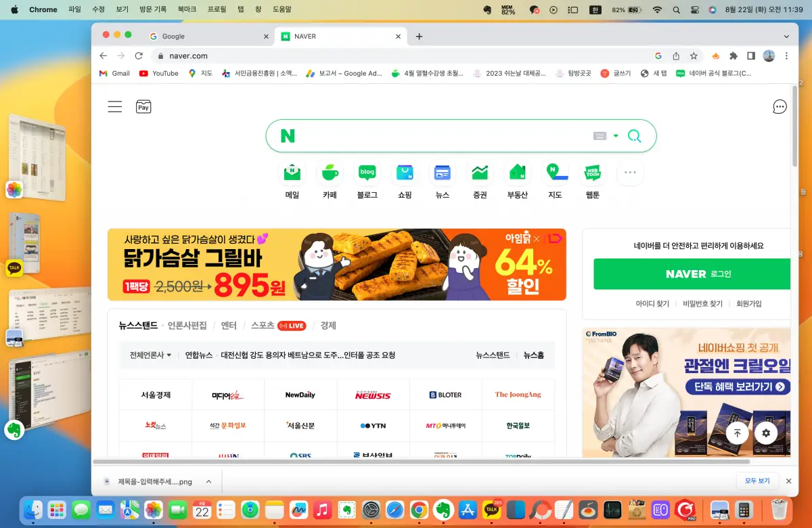Click the green search magnifier icon
The width and height of the screenshot is (812, 528).
pyautogui.click(x=634, y=135)
